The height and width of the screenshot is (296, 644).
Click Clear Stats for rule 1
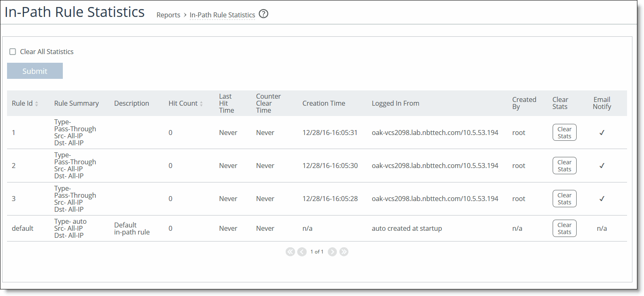564,132
